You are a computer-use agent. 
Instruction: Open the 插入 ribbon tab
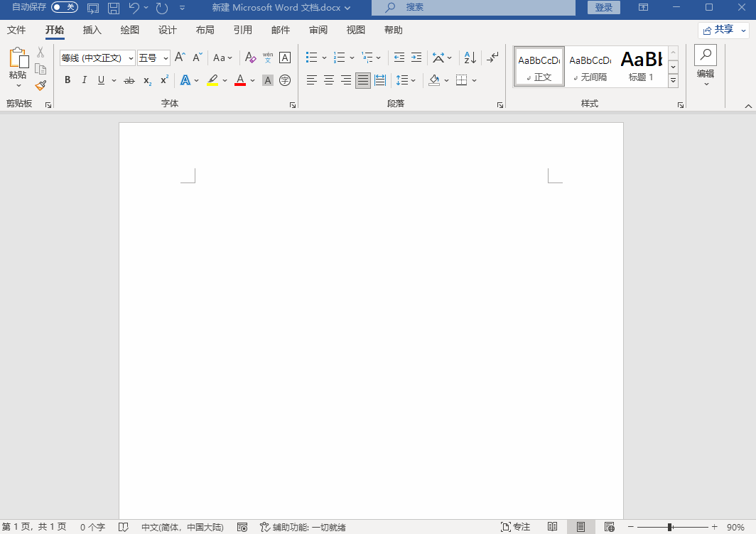tap(92, 30)
